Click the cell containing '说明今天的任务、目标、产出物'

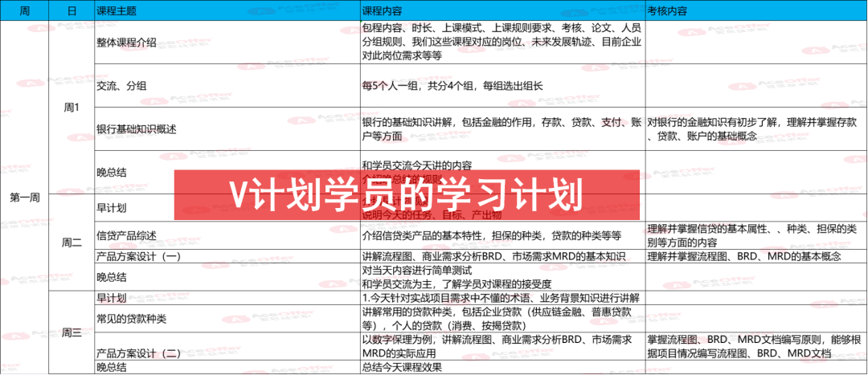pos(502,208)
